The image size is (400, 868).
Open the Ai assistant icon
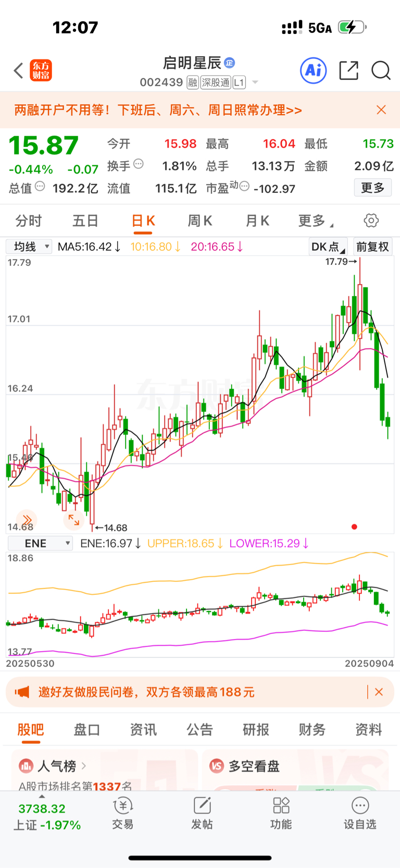(x=314, y=70)
